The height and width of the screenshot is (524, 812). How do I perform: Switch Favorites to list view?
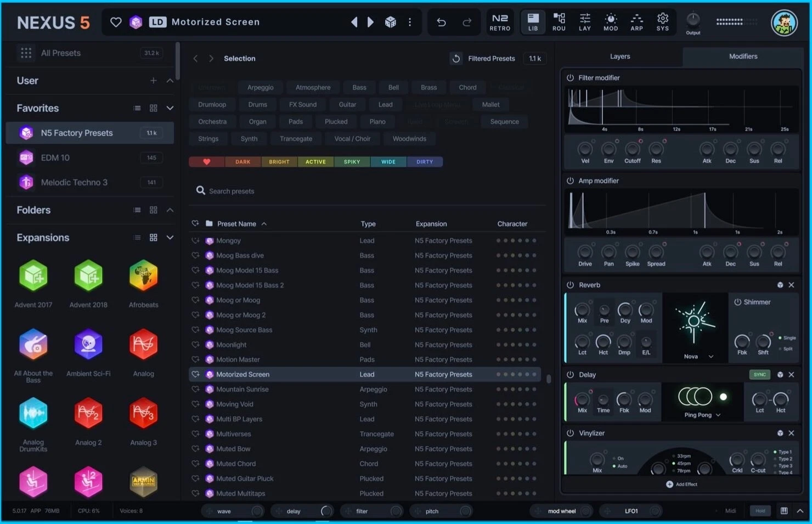137,108
